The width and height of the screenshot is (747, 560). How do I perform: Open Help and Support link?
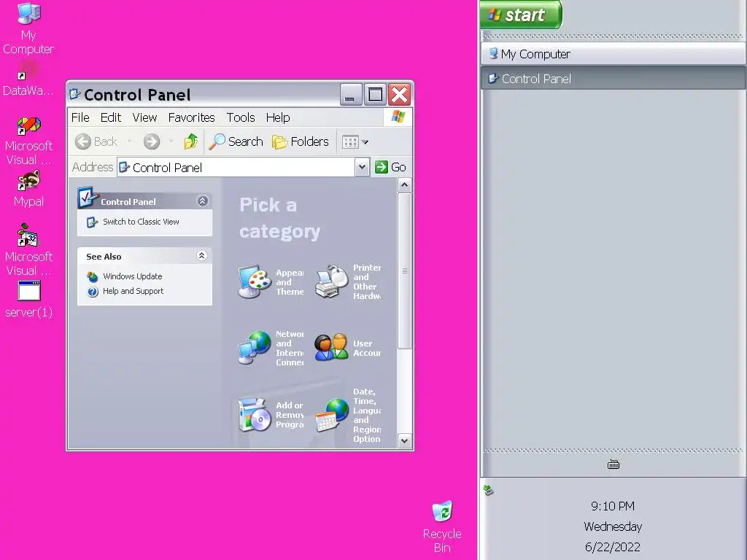133,291
